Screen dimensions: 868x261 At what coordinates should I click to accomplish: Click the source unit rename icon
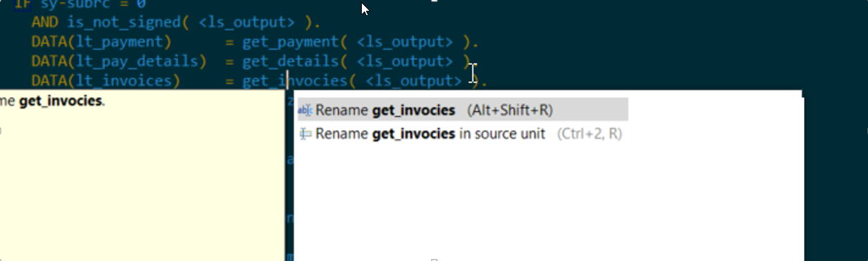tap(305, 134)
